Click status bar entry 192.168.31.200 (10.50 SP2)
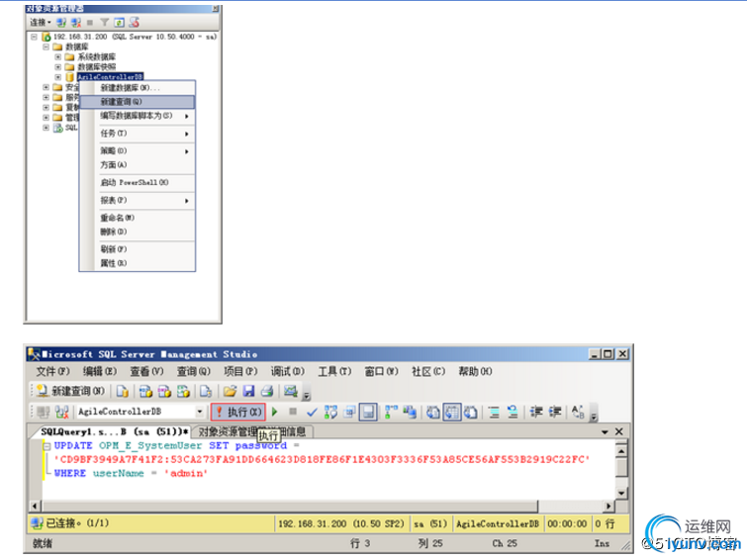 (341, 523)
